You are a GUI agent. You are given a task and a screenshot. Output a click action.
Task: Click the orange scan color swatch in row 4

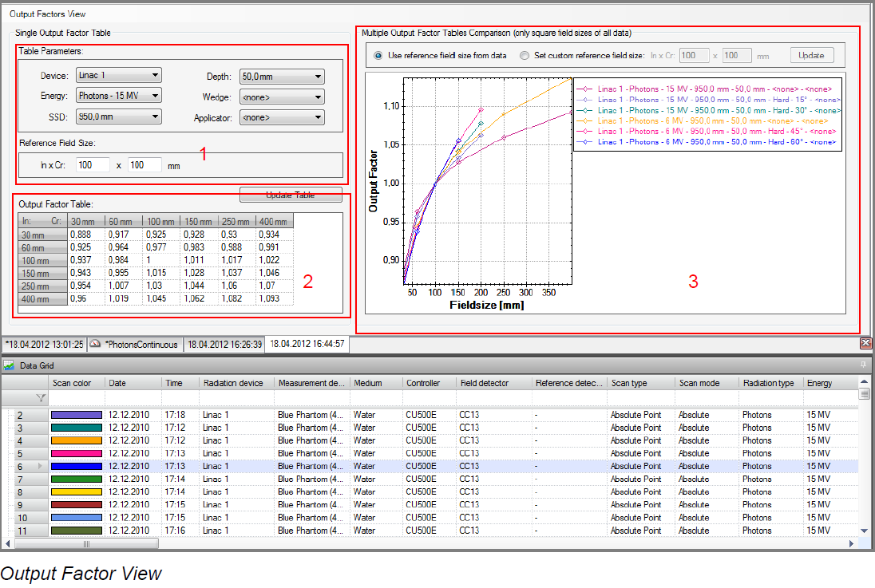(x=76, y=440)
